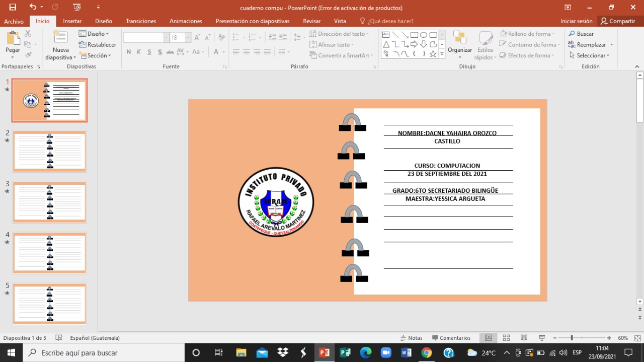
Task: Click Restablecer to reset the slide
Action: point(98,44)
